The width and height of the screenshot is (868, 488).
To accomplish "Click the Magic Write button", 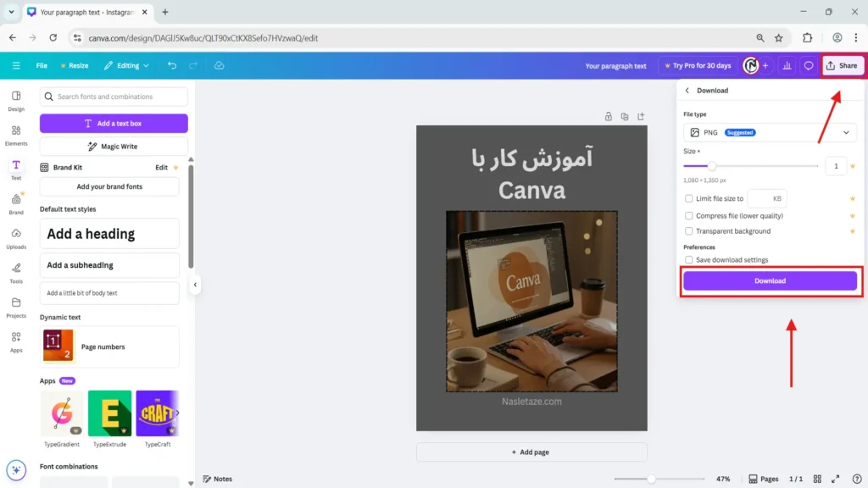I will tap(114, 146).
